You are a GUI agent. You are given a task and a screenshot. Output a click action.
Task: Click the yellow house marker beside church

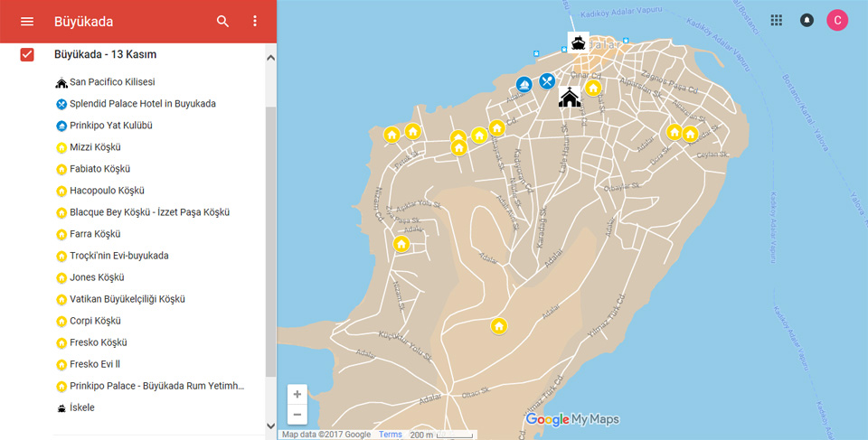pos(593,88)
